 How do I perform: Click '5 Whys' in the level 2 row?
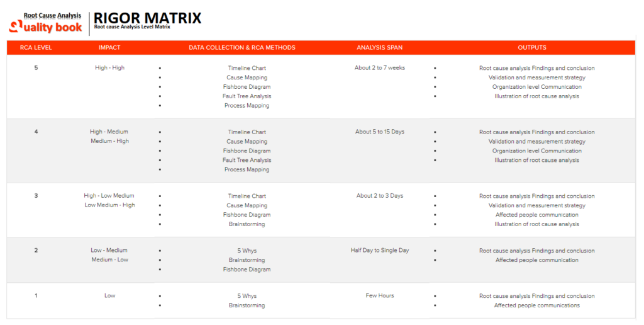coord(247,251)
